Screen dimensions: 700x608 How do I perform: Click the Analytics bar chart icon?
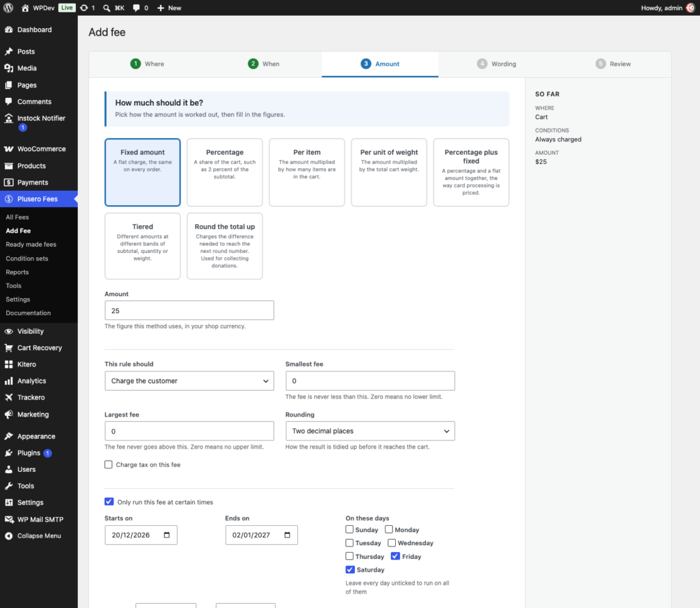[8, 381]
